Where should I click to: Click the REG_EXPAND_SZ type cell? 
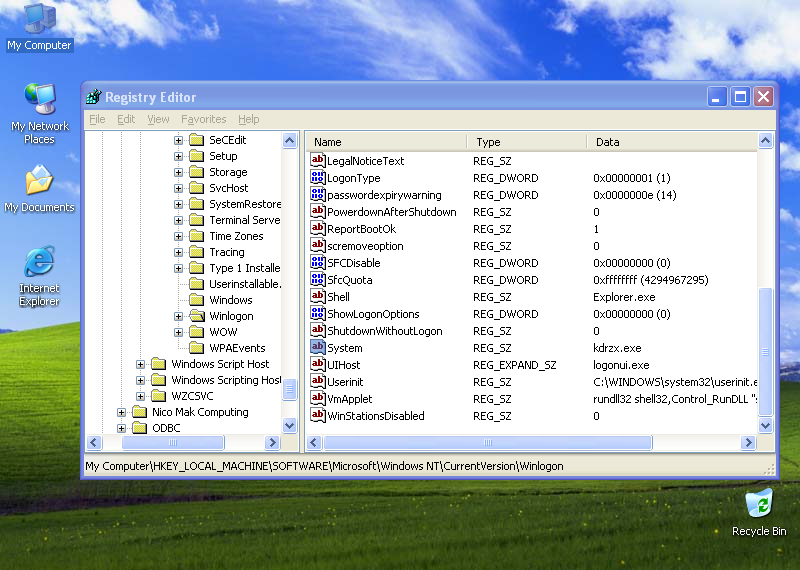coord(514,365)
